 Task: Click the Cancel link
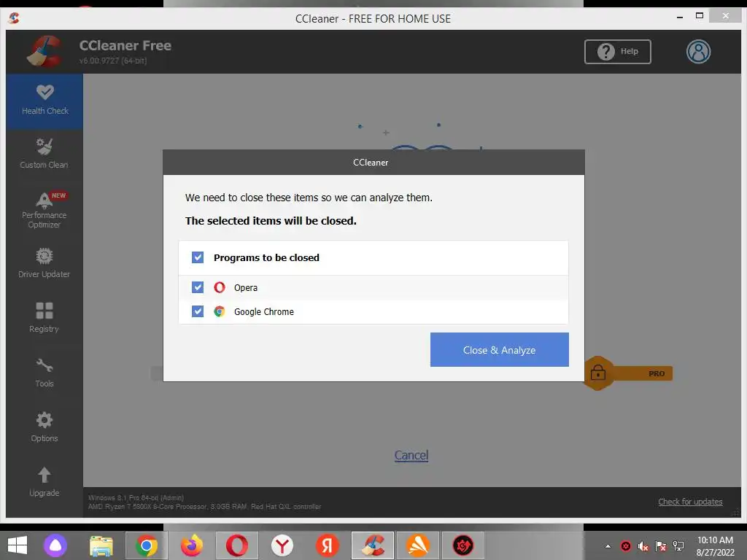click(x=411, y=455)
